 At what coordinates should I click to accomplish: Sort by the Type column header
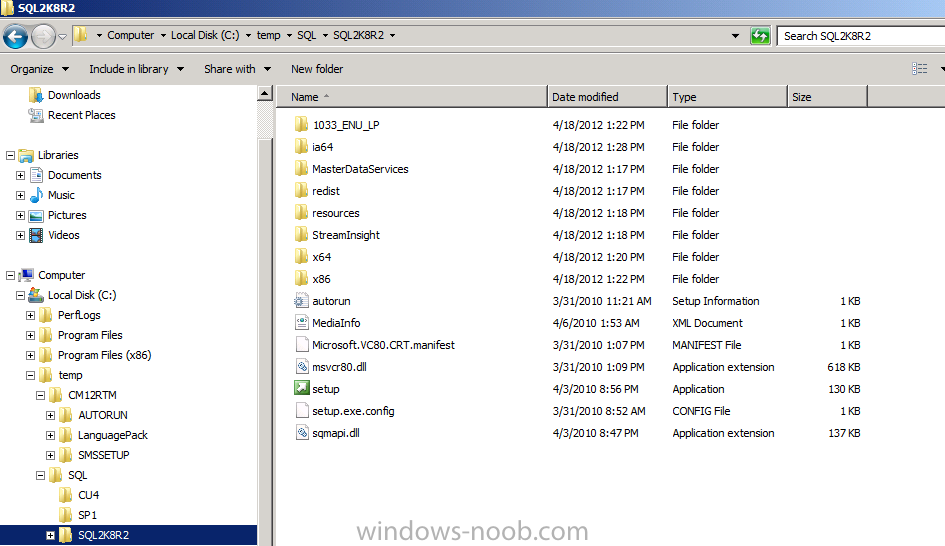point(727,97)
